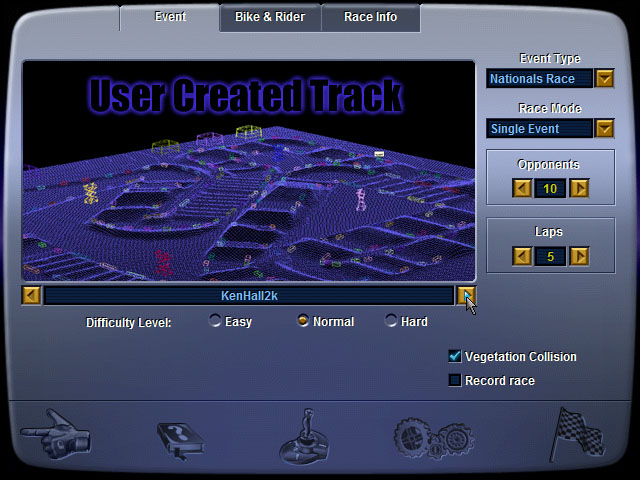Start race with checkered flag icon
This screenshot has width=640, height=480.
point(578,434)
